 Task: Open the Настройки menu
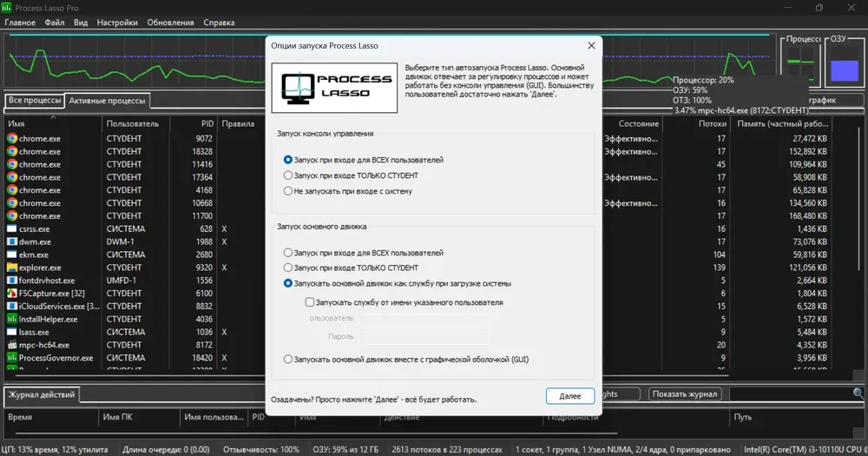point(117,23)
